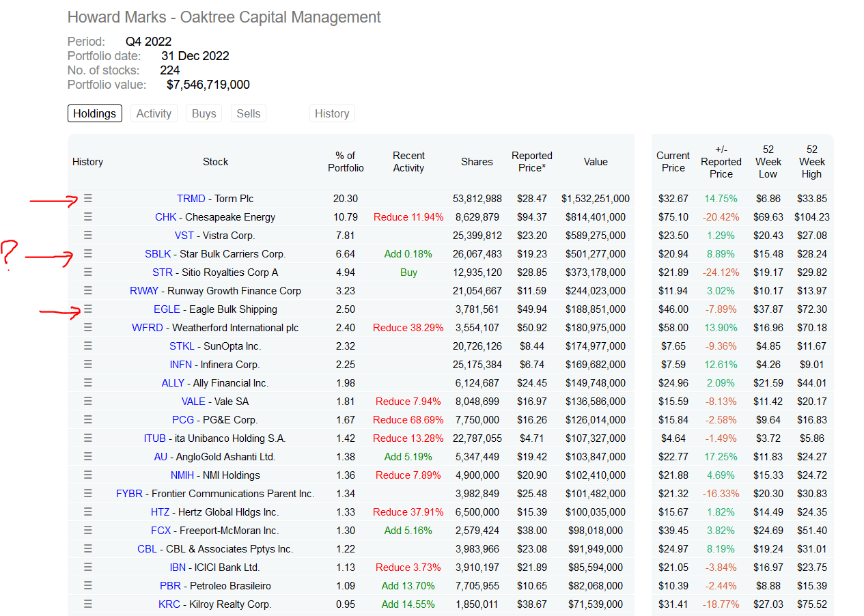
Task: Follow the STR ticker link
Action: pos(163,272)
